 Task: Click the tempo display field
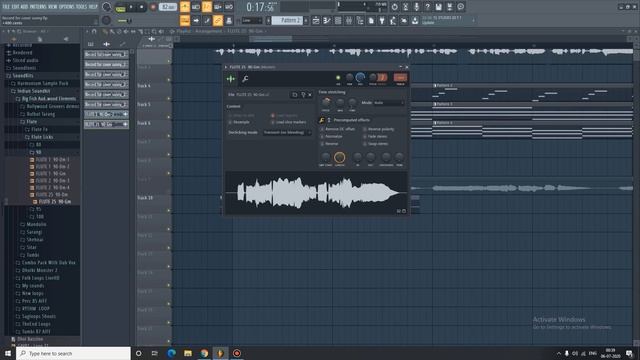pyautogui.click(x=167, y=7)
